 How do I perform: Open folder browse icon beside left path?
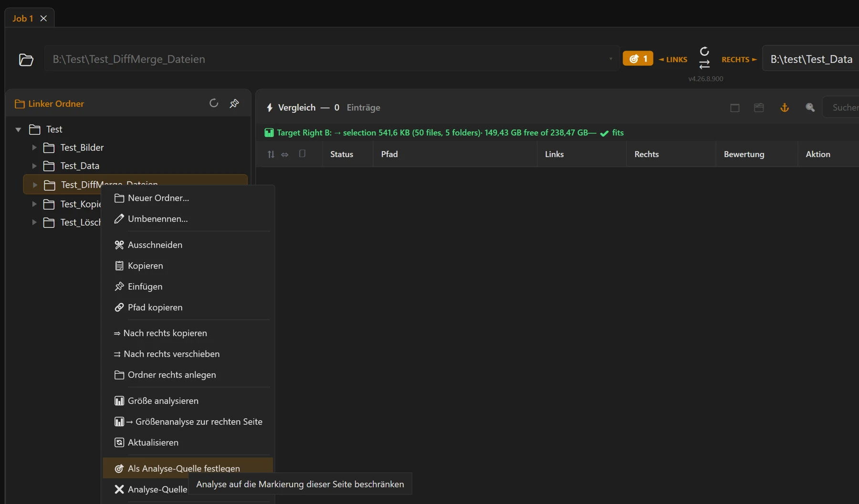26,60
